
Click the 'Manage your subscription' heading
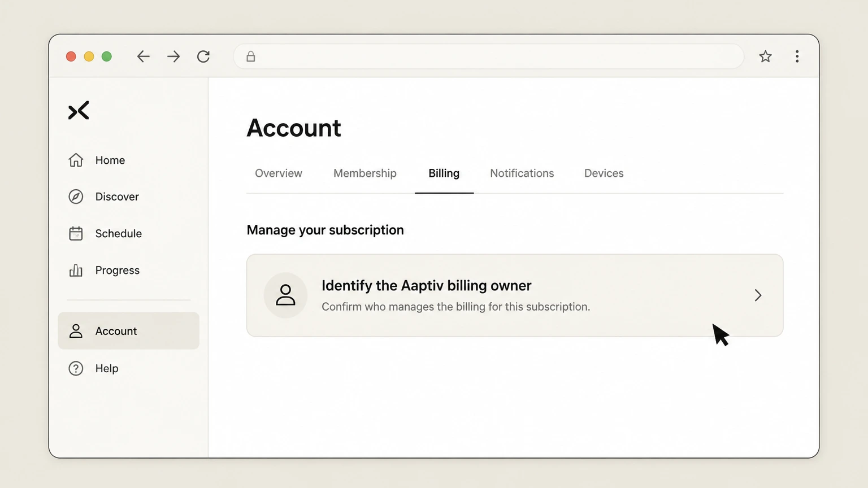(325, 230)
